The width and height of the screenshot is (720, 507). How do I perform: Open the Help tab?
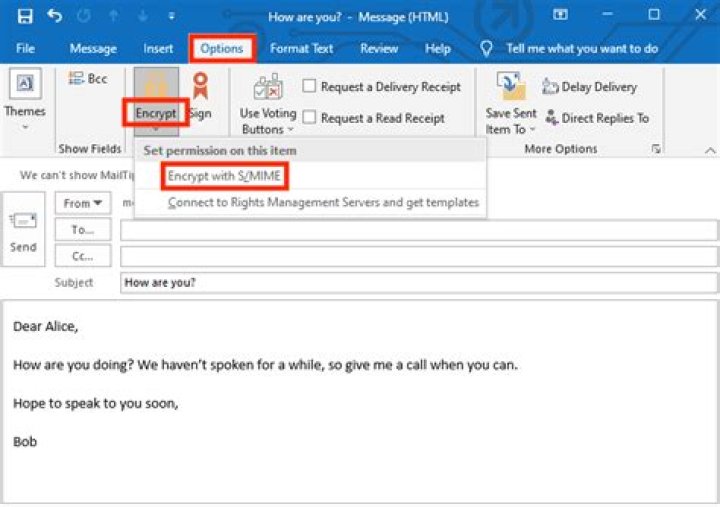pos(437,49)
